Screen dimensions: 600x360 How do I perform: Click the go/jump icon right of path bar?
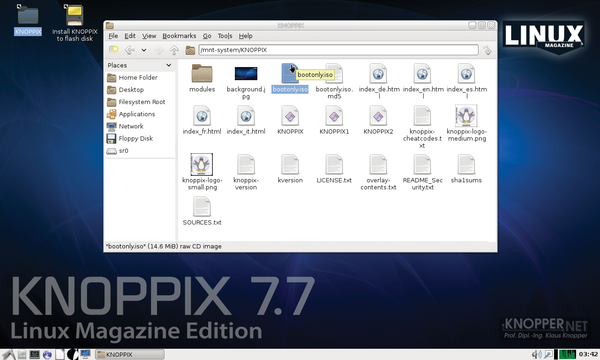click(x=487, y=50)
